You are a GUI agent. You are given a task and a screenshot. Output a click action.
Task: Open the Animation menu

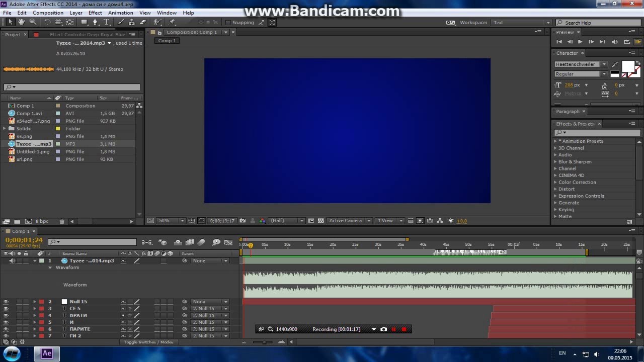click(120, 13)
